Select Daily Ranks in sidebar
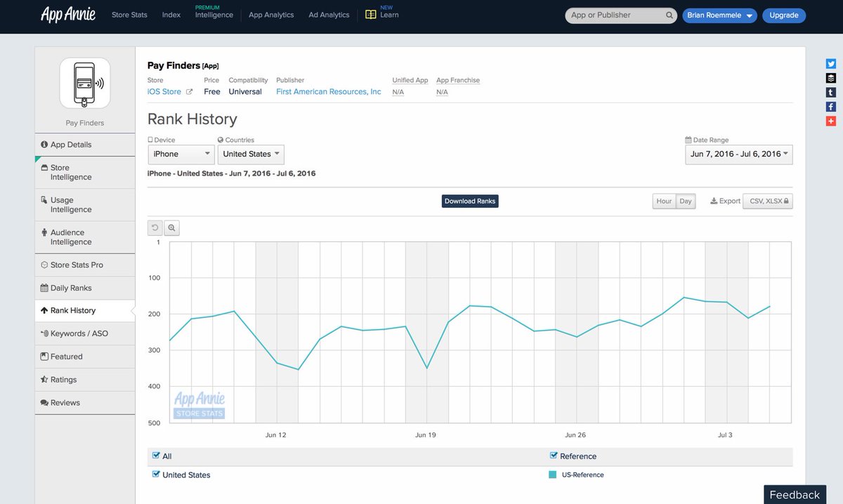Screen dimensions: 843x504 pos(85,288)
